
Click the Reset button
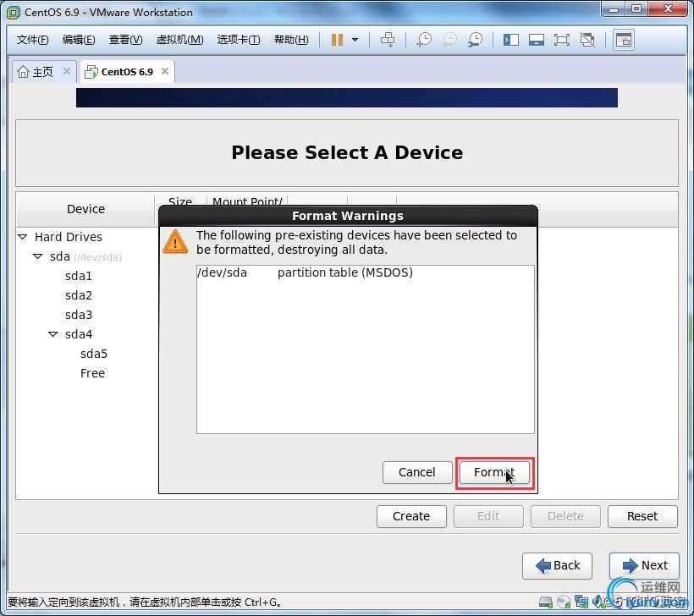[642, 516]
